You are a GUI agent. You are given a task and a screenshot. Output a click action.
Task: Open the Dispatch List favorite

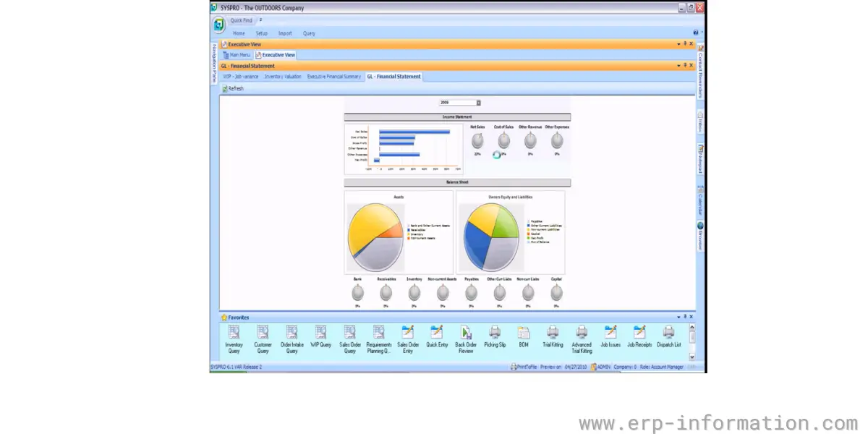[x=668, y=336]
